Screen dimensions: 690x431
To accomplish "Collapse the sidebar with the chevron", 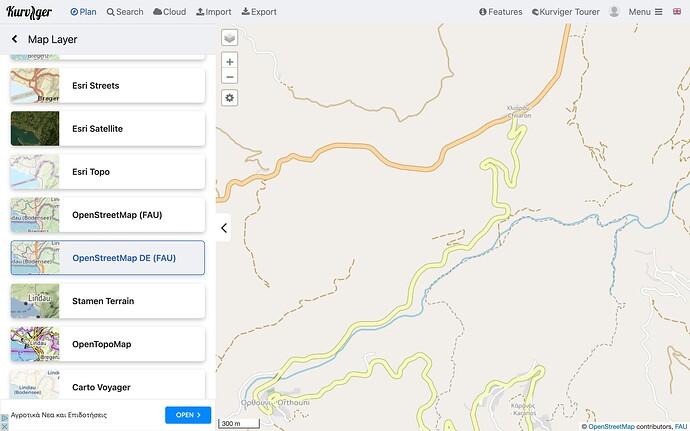I will point(224,228).
